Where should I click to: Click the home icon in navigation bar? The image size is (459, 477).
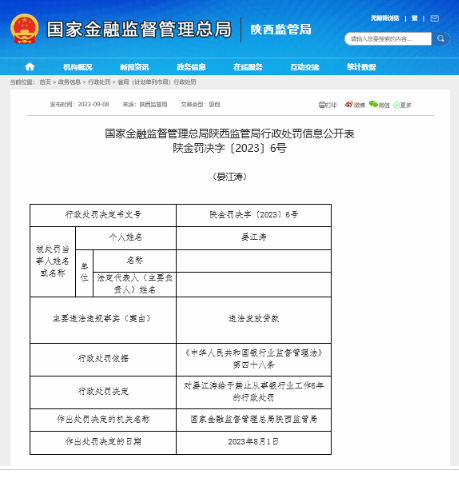tap(30, 67)
